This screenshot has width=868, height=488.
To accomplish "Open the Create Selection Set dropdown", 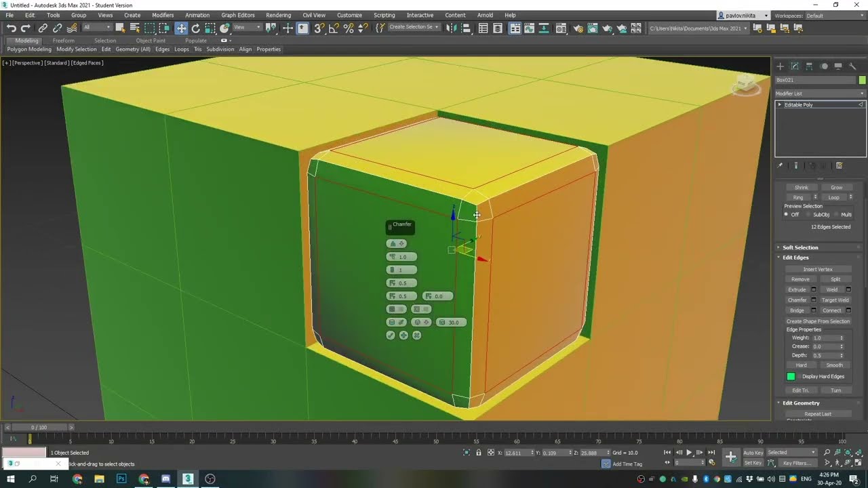I will 414,27.
